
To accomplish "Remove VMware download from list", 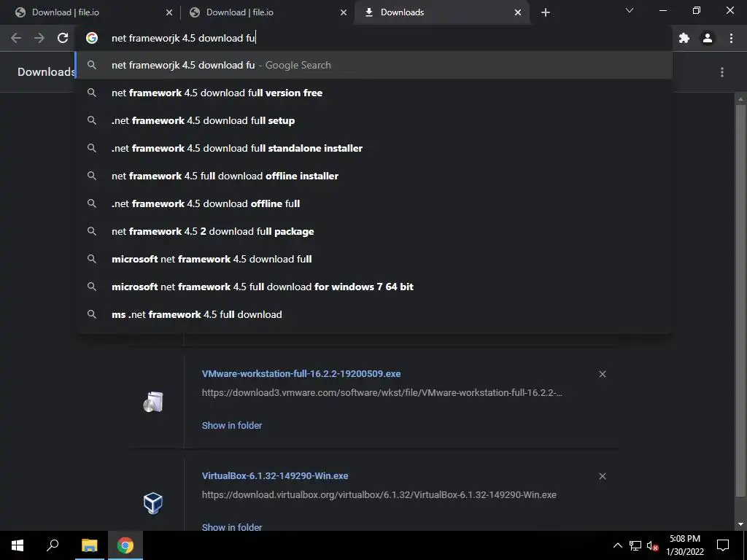I will pyautogui.click(x=603, y=374).
